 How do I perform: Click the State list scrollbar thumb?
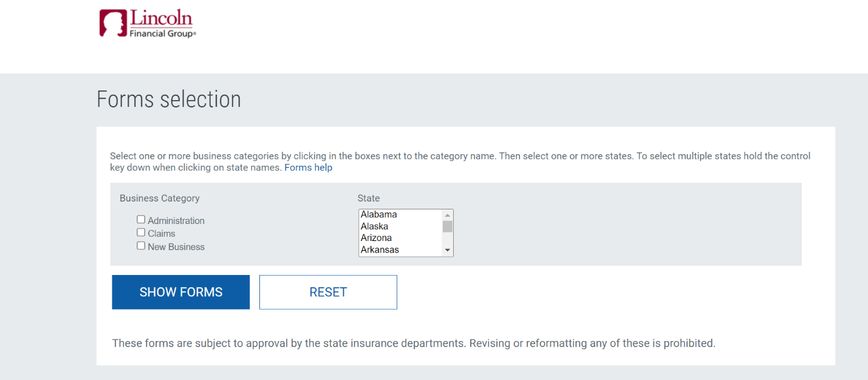point(448,226)
